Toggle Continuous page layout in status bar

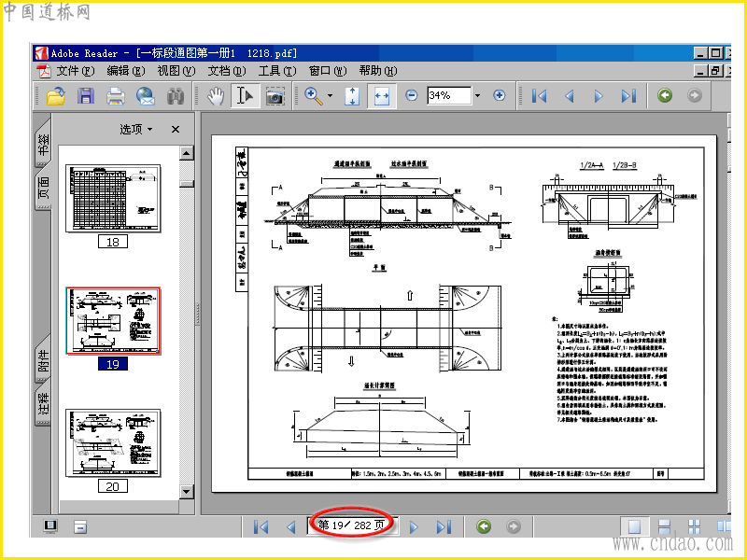tap(664, 526)
